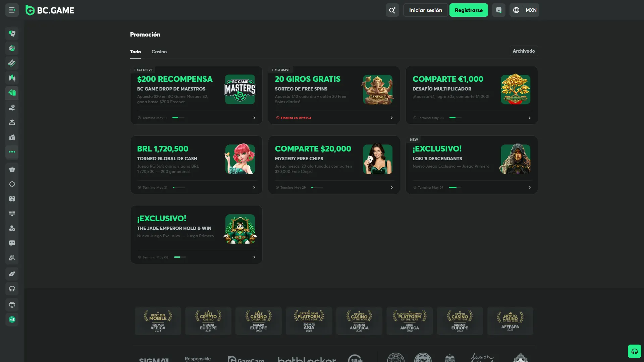644x362 pixels.
Task: Expand arrow on Mystery Free Chips card
Action: (392, 187)
